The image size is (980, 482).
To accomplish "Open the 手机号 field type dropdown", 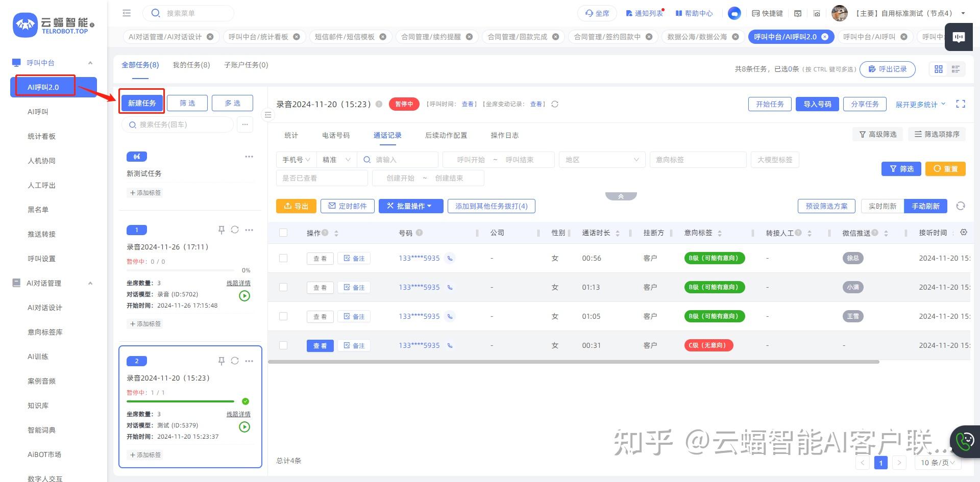I will coord(296,160).
